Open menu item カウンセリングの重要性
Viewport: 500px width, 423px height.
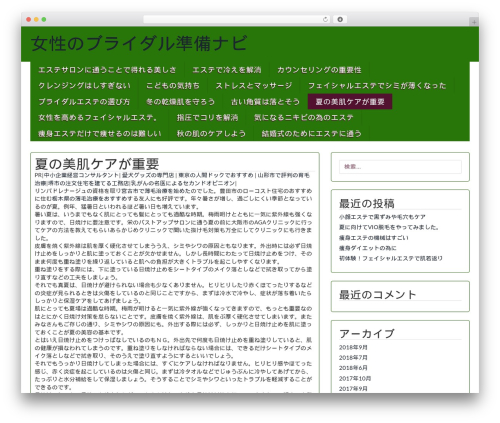click(x=319, y=70)
